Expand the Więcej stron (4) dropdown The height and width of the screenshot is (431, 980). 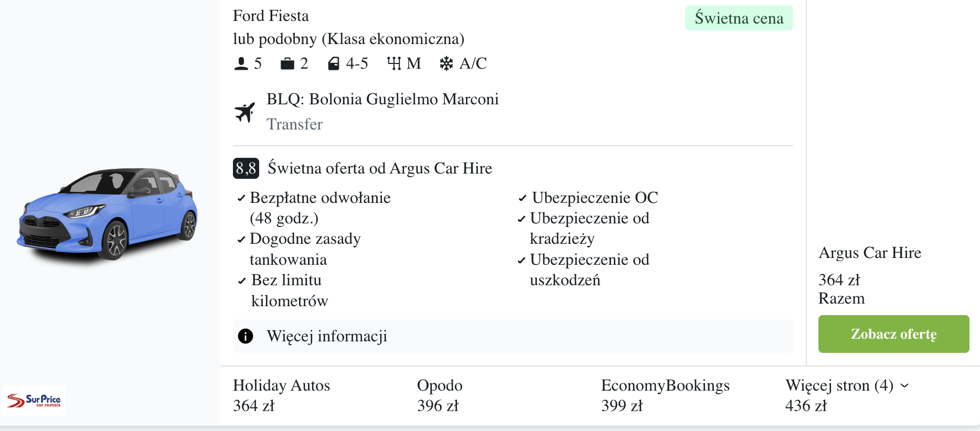tap(847, 386)
